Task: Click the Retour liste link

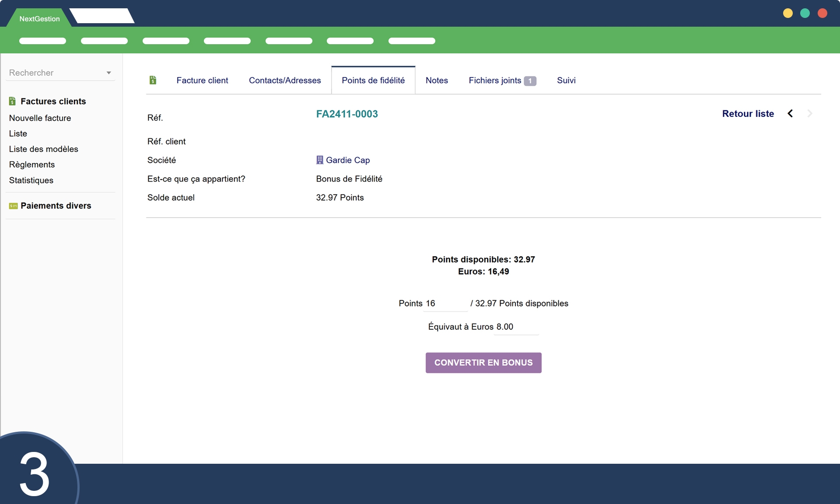Action: tap(748, 114)
